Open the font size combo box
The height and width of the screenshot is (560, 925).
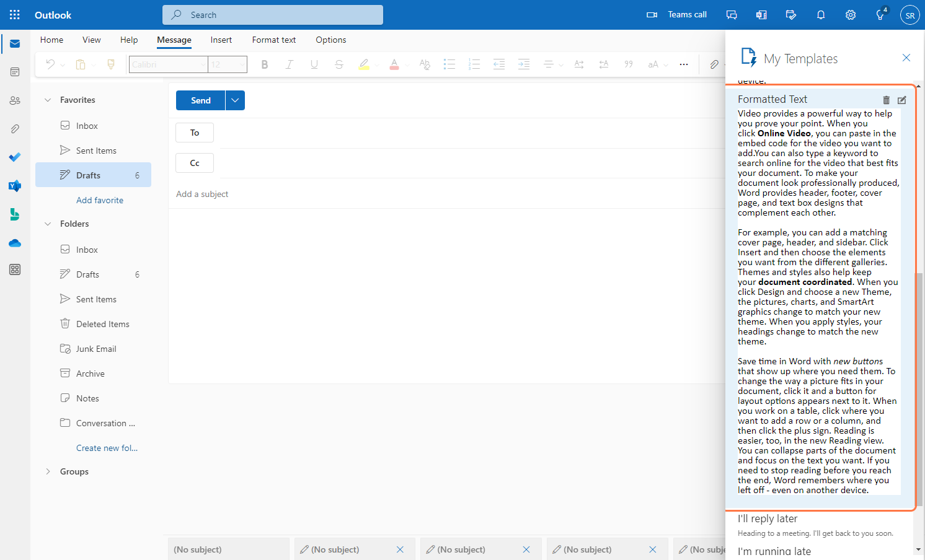pos(228,64)
